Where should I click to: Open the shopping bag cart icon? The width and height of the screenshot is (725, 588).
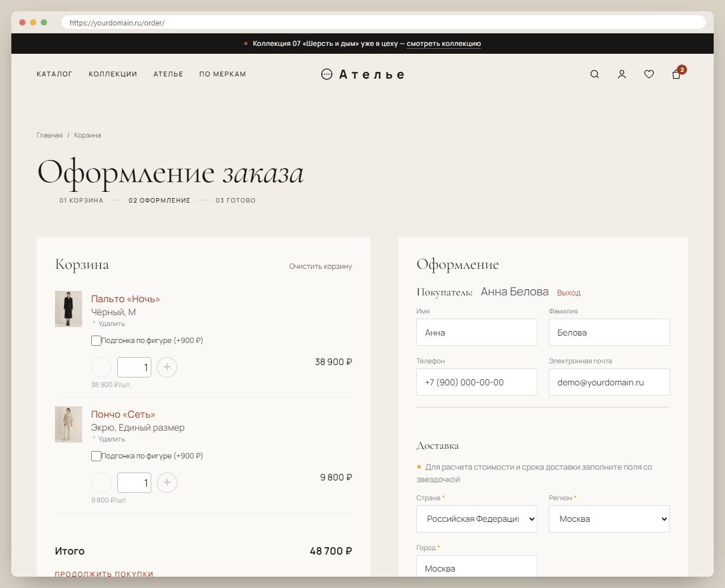676,74
